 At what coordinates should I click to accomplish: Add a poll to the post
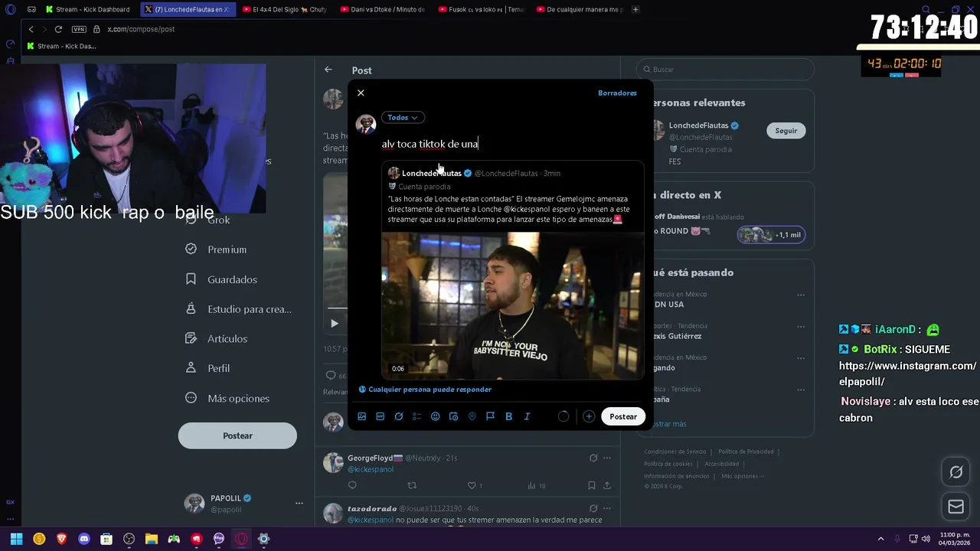pos(417,416)
